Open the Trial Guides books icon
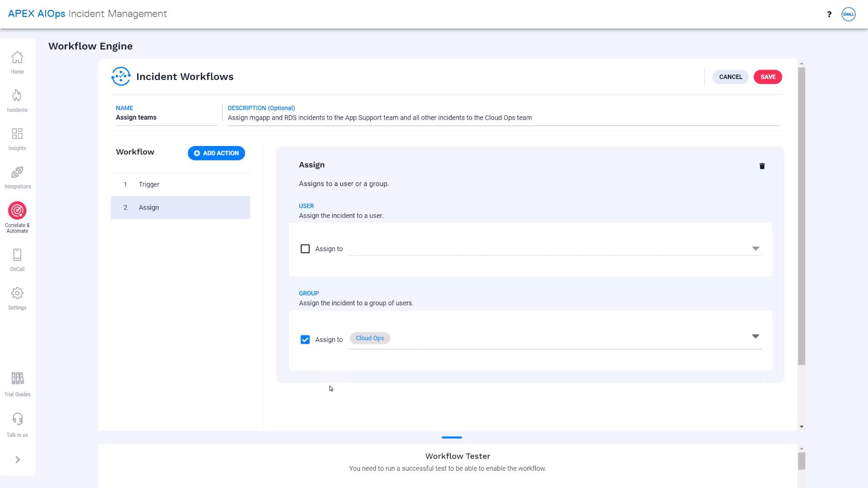Viewport: 868px width, 488px height. [17, 378]
